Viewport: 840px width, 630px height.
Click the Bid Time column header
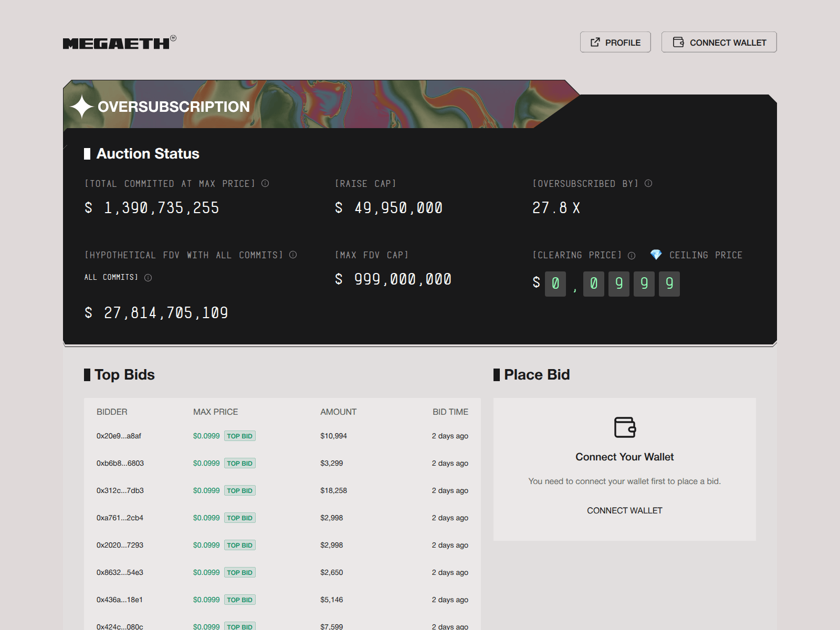450,412
